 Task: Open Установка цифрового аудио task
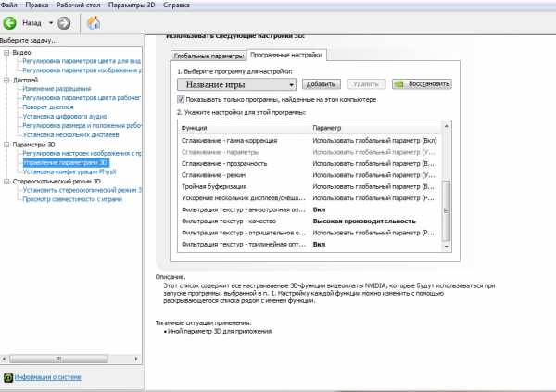click(x=65, y=117)
